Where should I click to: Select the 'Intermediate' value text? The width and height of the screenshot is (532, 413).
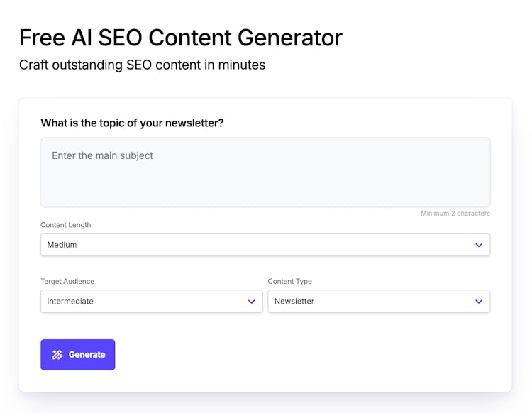(70, 302)
